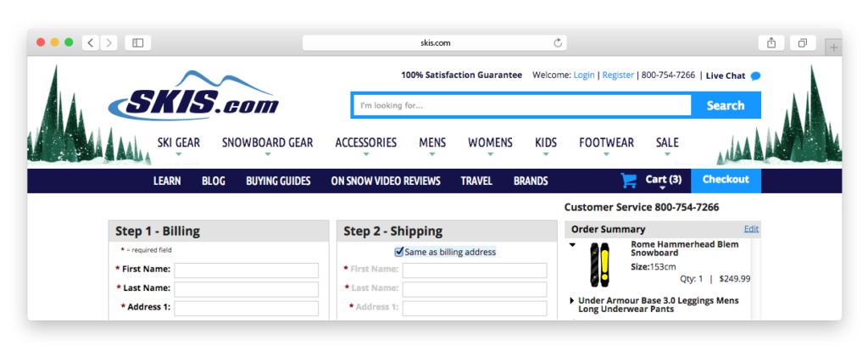This screenshot has height=357, width=868.
Task: Click the Step 2 - Shipping heading
Action: pos(393,231)
